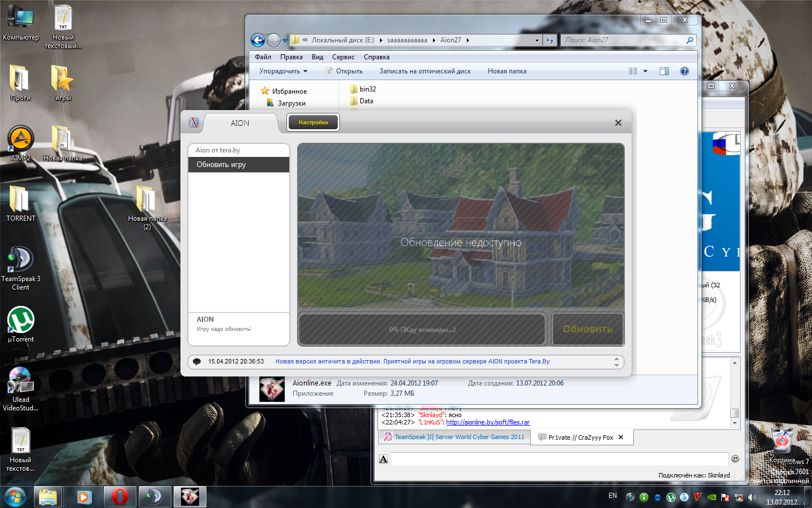This screenshot has width=812, height=508.
Task: Select Избранное in Explorer navigation pane
Action: [x=284, y=91]
